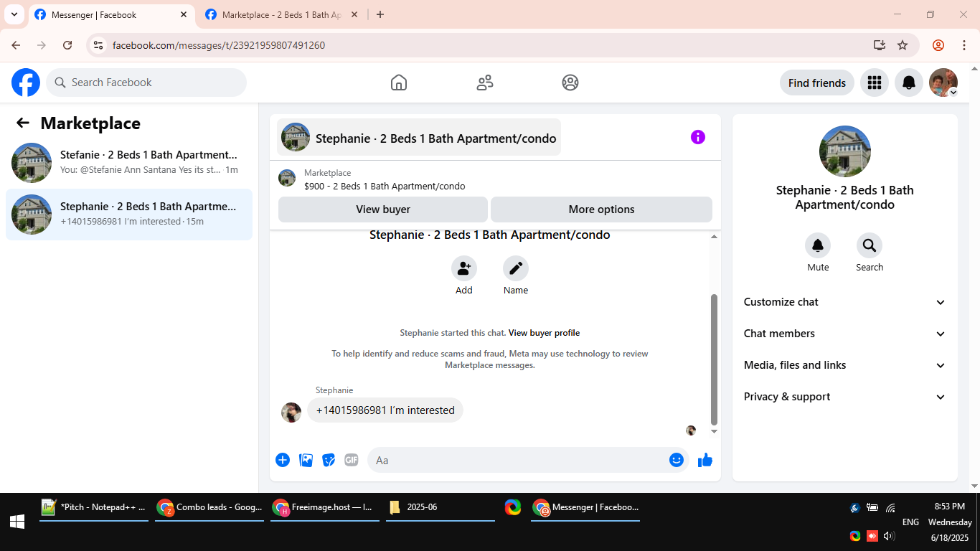Reload the page in Chrome
Image resolution: width=980 pixels, height=551 pixels.
pyautogui.click(x=67, y=45)
